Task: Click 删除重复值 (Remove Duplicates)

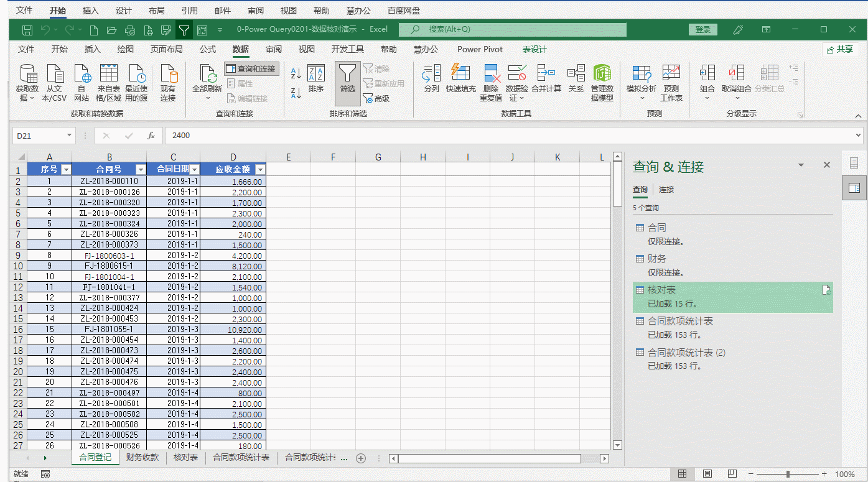Action: (x=491, y=83)
